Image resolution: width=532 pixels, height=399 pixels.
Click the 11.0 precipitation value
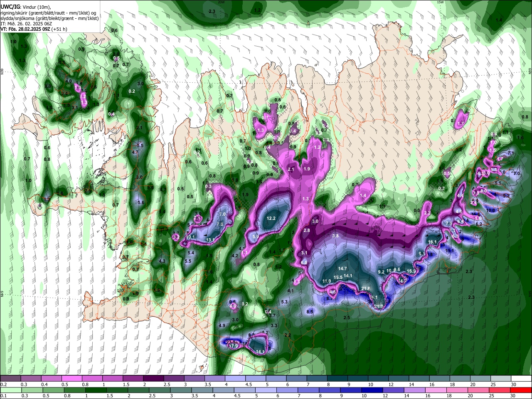[327, 281]
